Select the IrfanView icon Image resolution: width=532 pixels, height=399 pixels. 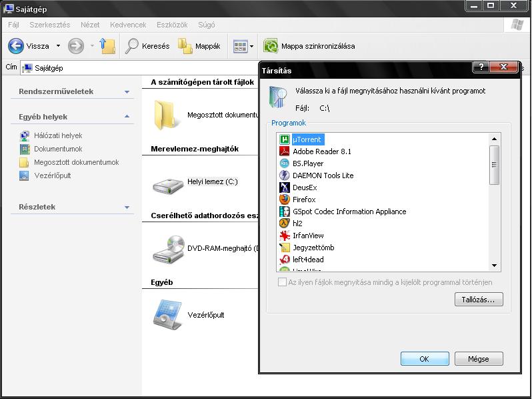[x=284, y=236]
